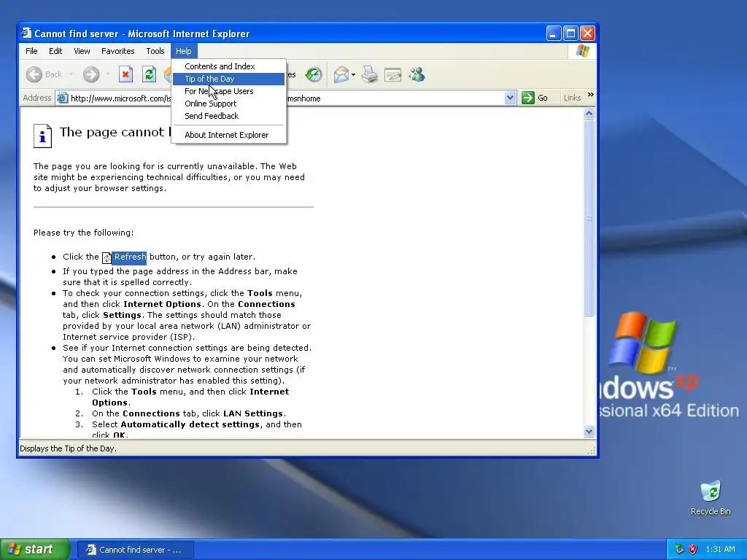Open the Address bar dropdown list
747x560 pixels.
510,98
